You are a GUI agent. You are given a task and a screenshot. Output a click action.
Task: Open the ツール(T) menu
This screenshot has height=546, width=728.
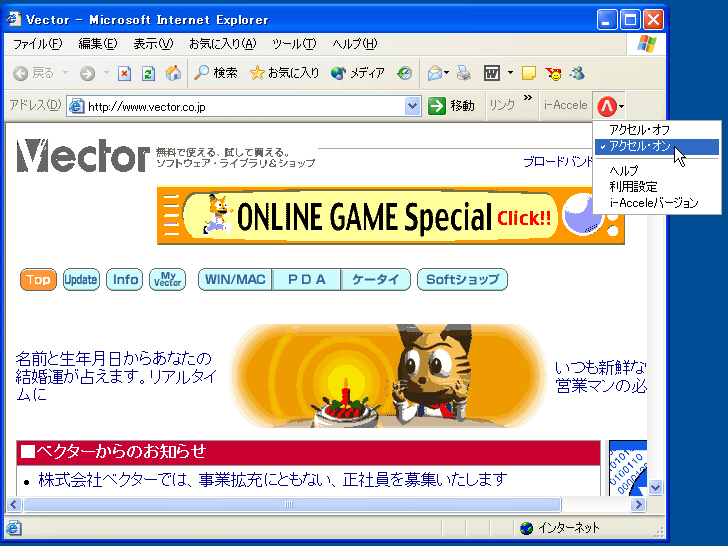(294, 44)
